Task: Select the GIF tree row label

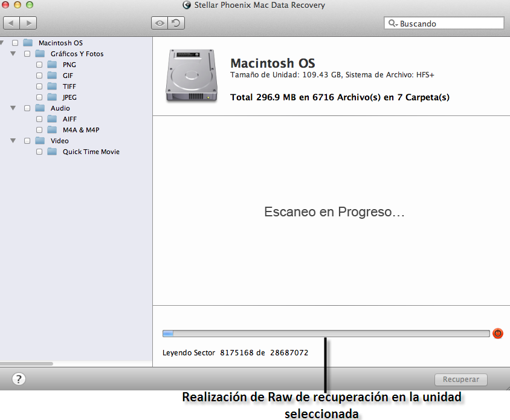Action: (x=68, y=76)
